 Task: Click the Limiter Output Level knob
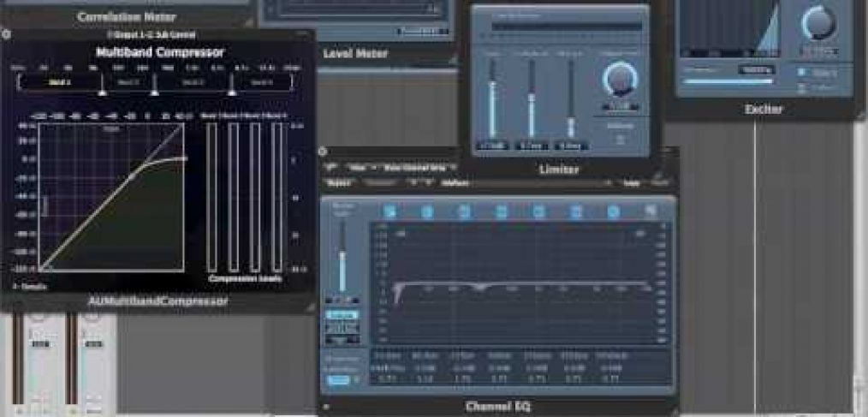coord(620,79)
